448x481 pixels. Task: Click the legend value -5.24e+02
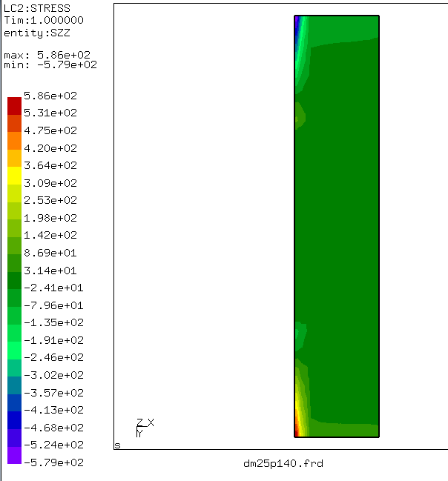coord(53,445)
